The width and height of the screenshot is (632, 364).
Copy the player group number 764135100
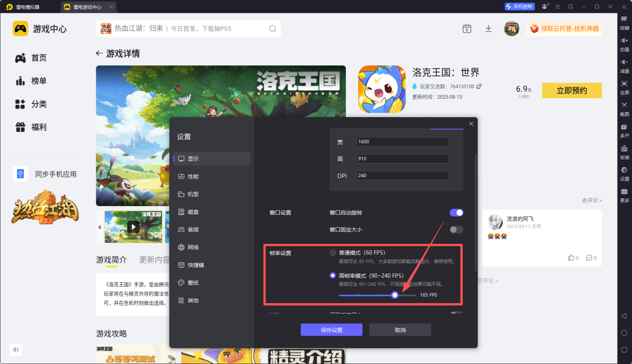[x=479, y=86]
